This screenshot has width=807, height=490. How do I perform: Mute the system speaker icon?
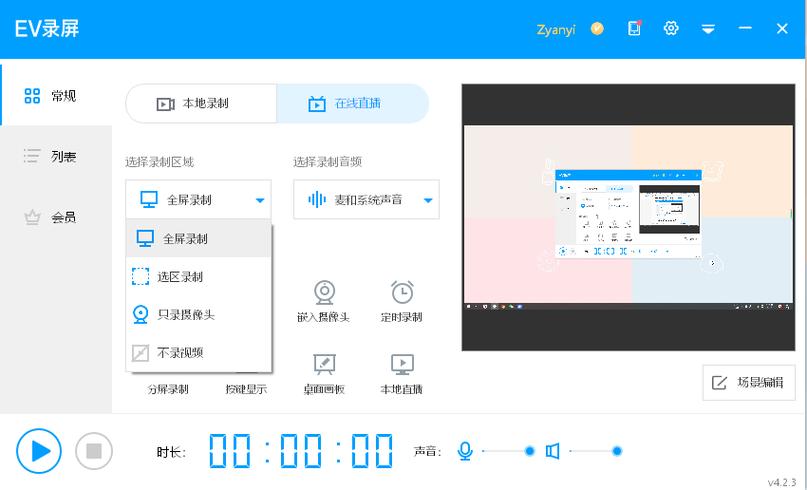[x=552, y=451]
